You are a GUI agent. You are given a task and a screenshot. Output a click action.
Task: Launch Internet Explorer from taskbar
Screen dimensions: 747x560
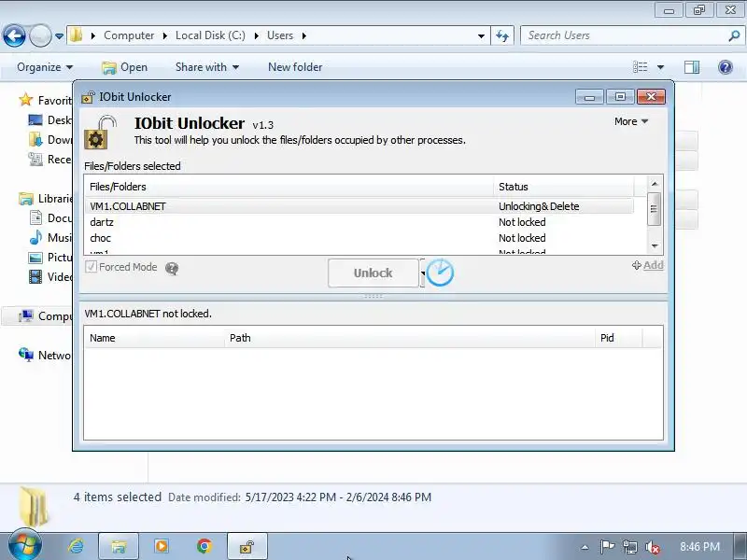[76, 546]
